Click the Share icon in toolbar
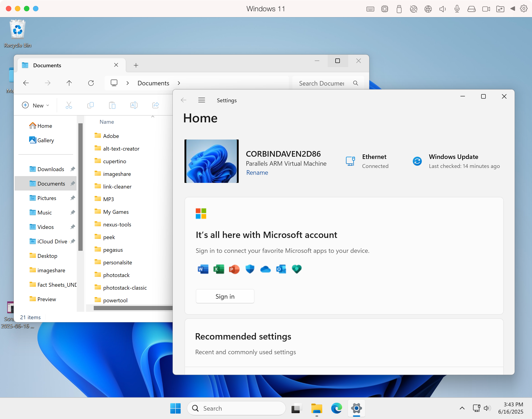This screenshot has width=532, height=419. click(x=156, y=105)
